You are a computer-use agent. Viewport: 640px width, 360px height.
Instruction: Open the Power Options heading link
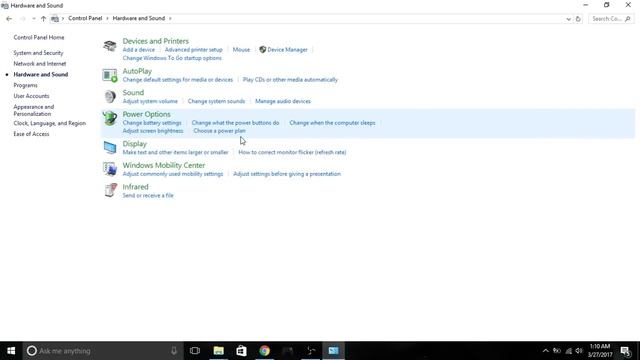147,114
